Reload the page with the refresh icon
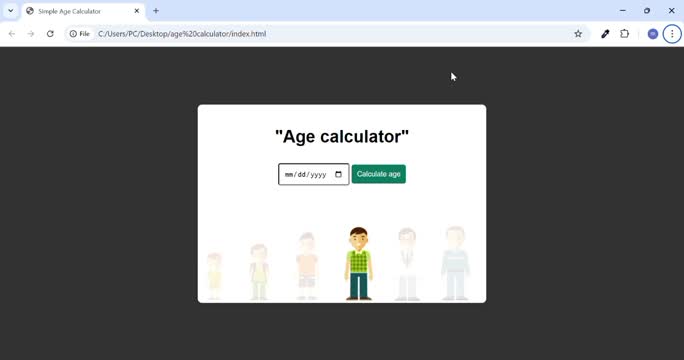The height and width of the screenshot is (360, 684). tap(50, 34)
